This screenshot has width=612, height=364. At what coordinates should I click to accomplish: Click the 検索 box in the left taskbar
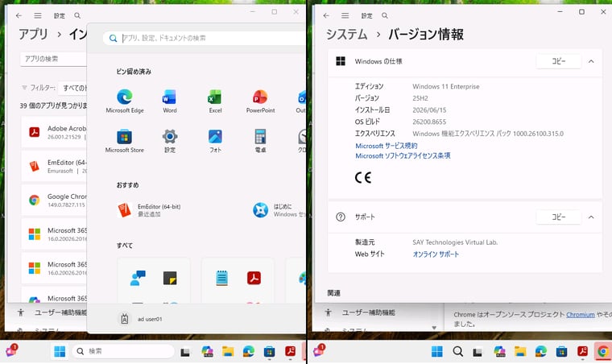[123, 351]
